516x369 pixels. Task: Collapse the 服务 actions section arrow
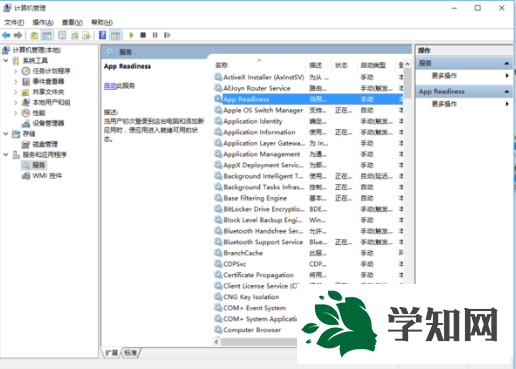pyautogui.click(x=507, y=63)
